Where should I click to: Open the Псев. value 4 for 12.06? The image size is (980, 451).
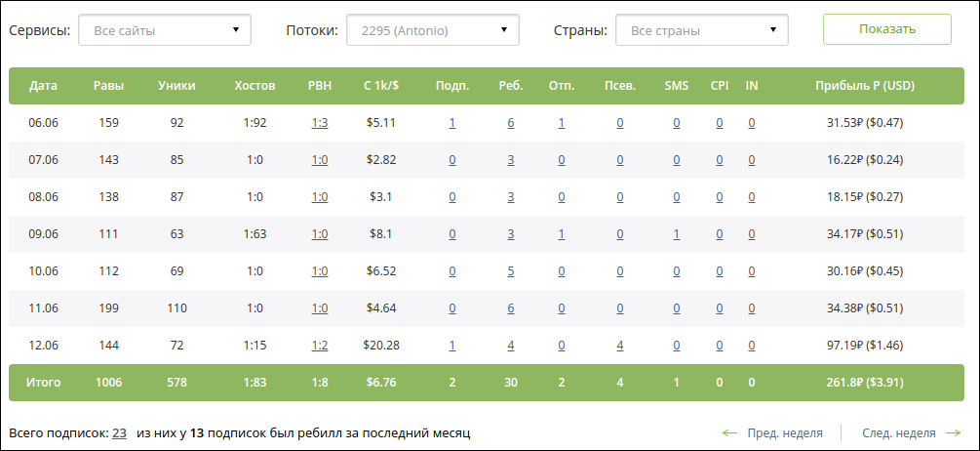click(620, 346)
